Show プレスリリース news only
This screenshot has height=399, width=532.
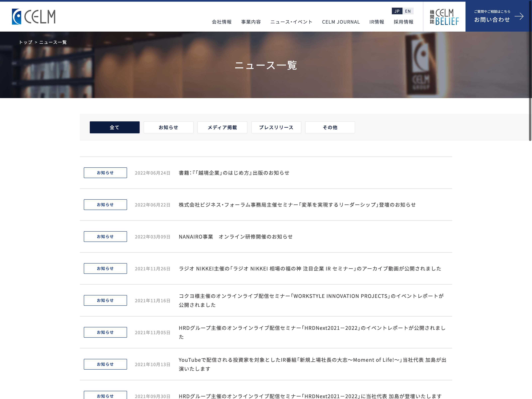click(x=276, y=127)
